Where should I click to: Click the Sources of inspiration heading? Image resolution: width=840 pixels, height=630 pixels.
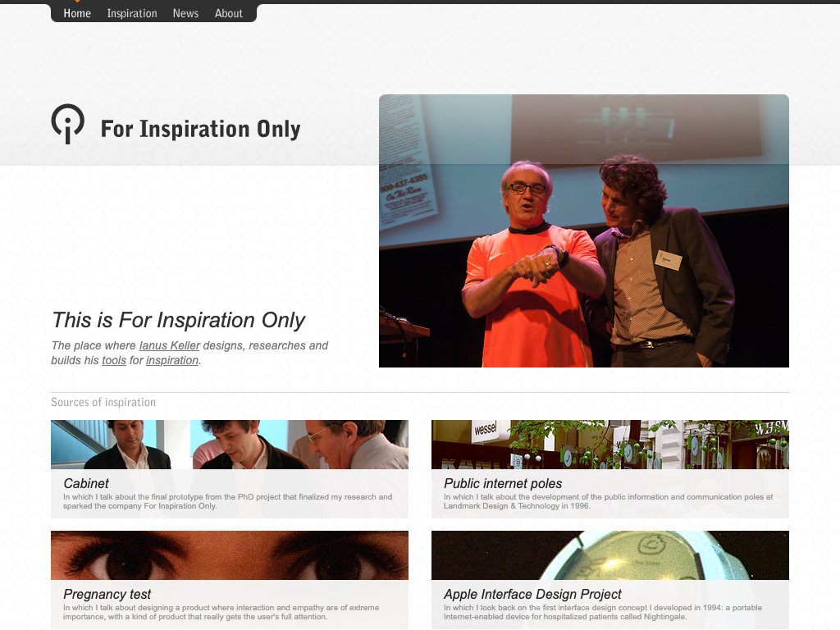pos(103,402)
